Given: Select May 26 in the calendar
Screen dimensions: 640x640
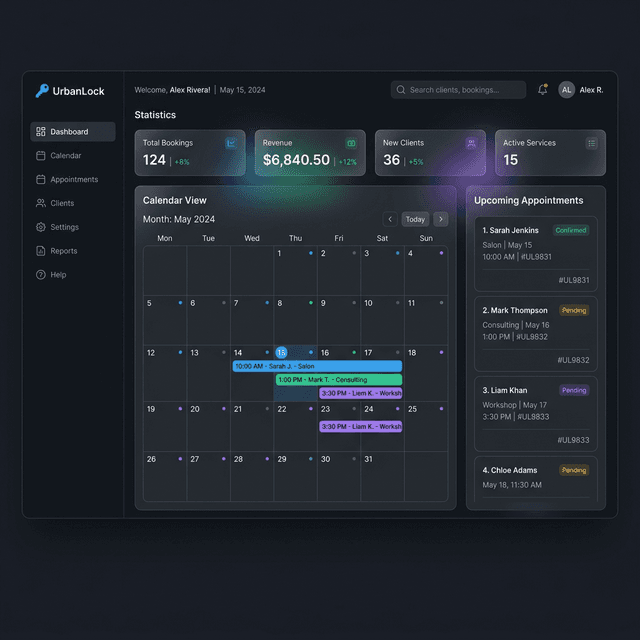Looking at the screenshot, I should click(x=165, y=476).
